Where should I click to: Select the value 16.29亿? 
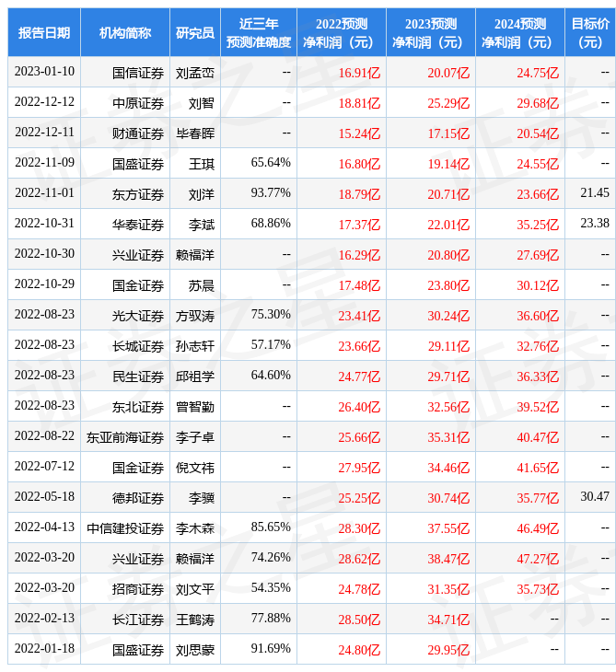pos(359,255)
